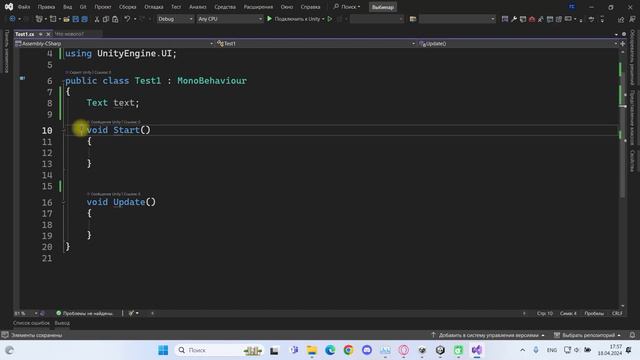
Task: Open the Any CPU platform dropdown
Action: [x=230, y=19]
